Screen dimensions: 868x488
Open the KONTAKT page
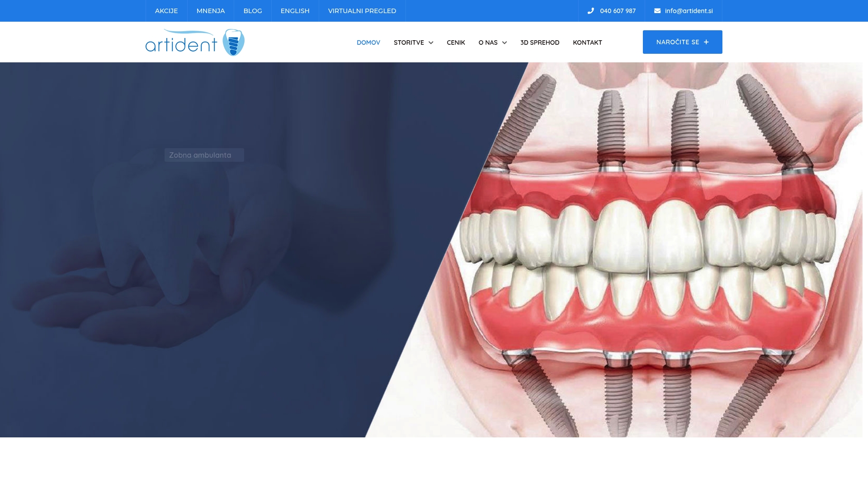pyautogui.click(x=587, y=42)
